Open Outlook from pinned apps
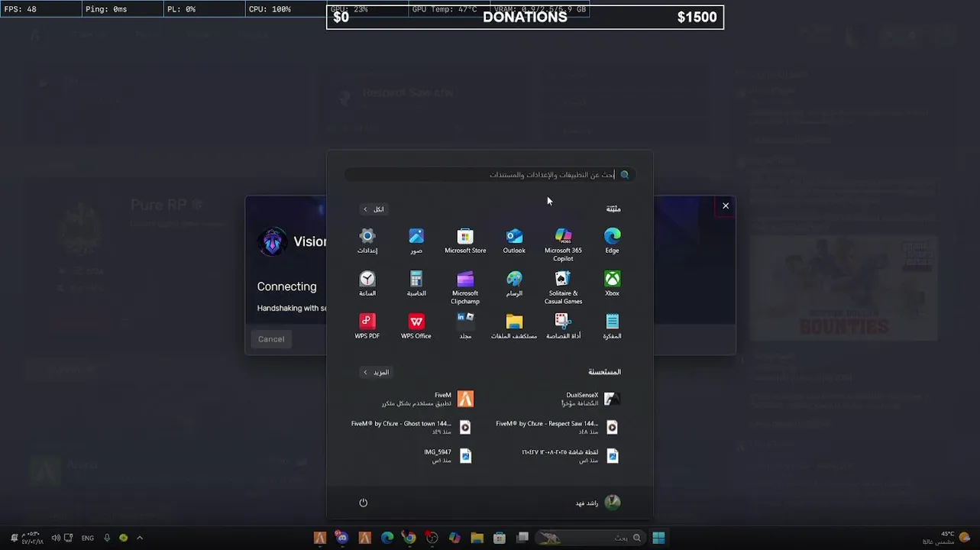 tap(514, 241)
